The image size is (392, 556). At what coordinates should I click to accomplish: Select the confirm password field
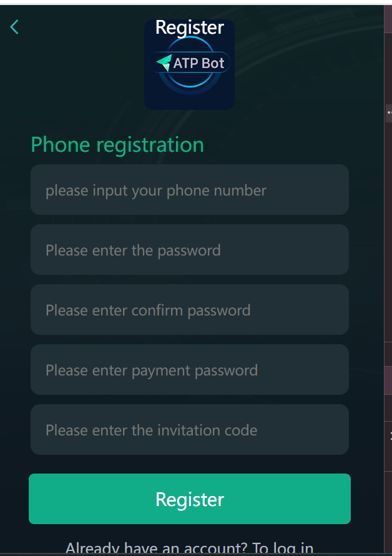(189, 310)
